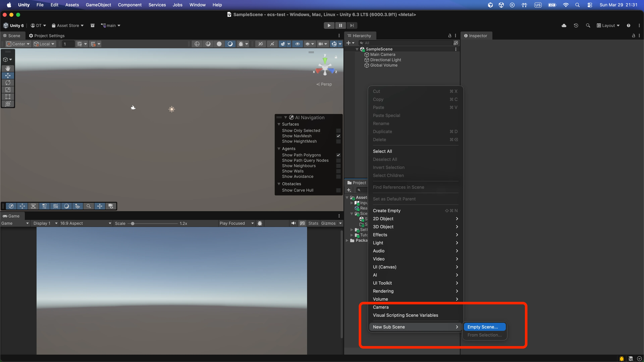Open the Help question mark icon

[x=629, y=25]
